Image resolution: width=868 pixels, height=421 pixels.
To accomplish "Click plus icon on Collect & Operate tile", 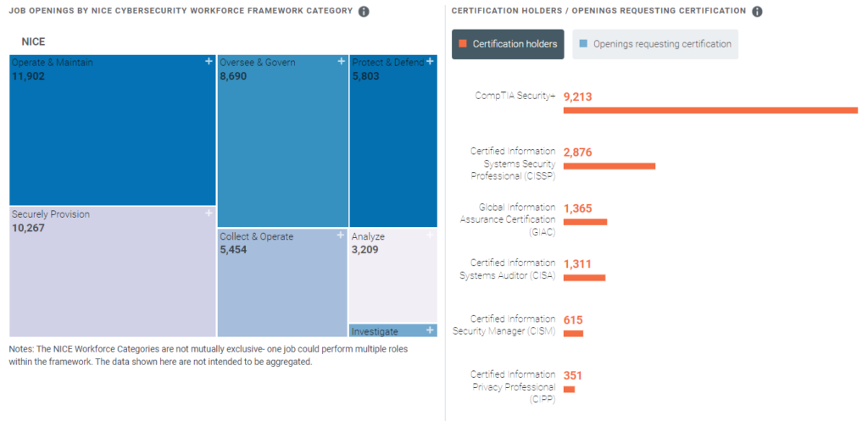I will tap(341, 235).
